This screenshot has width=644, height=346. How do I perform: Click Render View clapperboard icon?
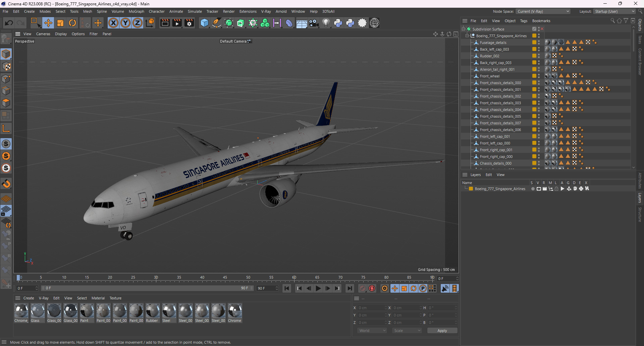tap(165, 23)
